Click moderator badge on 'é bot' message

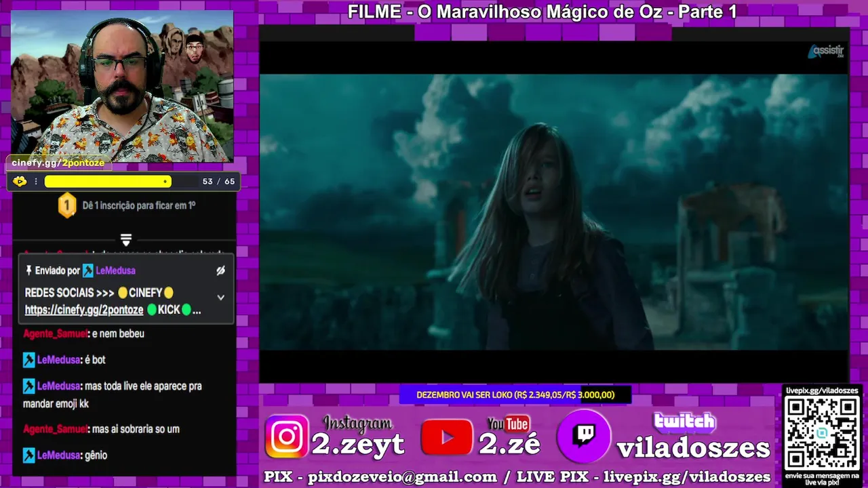pos(28,360)
